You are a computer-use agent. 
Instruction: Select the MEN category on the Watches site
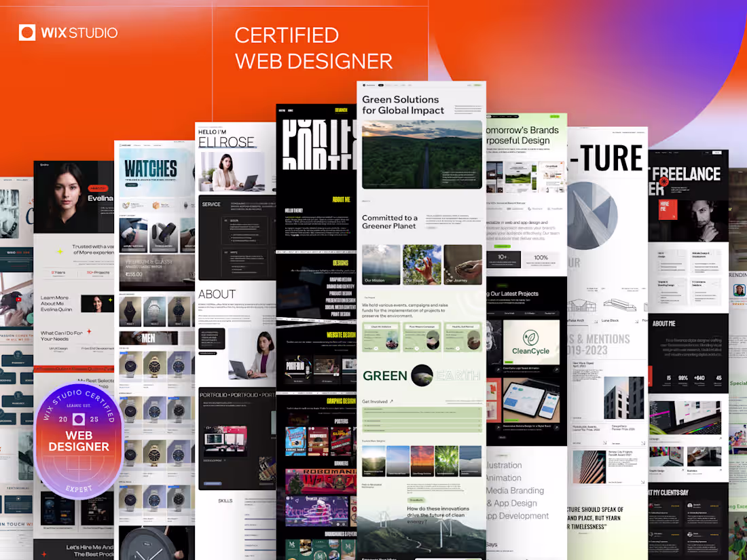[149, 338]
